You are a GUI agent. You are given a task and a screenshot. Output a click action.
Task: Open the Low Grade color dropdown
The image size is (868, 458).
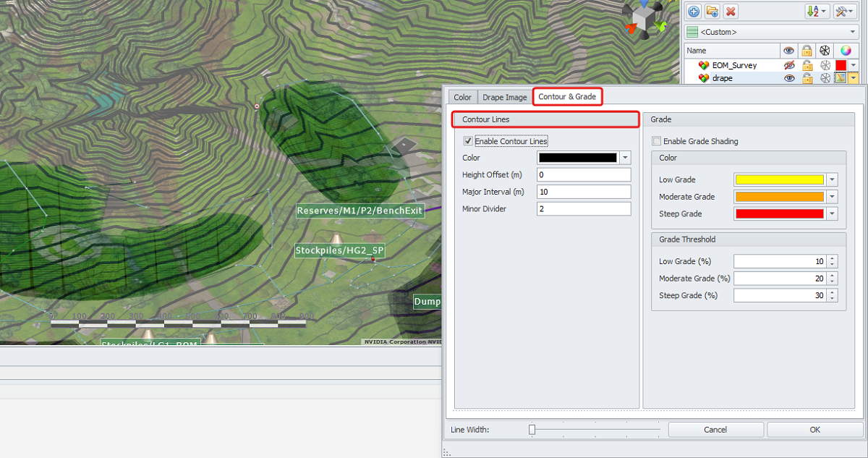click(x=833, y=179)
